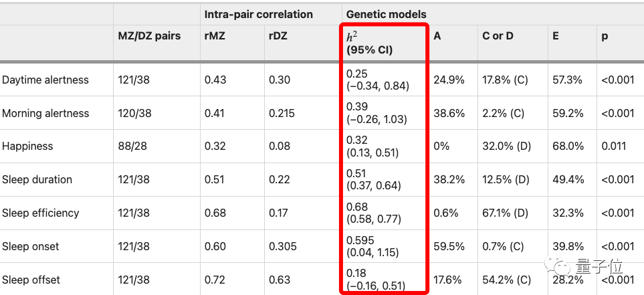Click the Sleep onset row label
This screenshot has height=295, width=644.
31,246
